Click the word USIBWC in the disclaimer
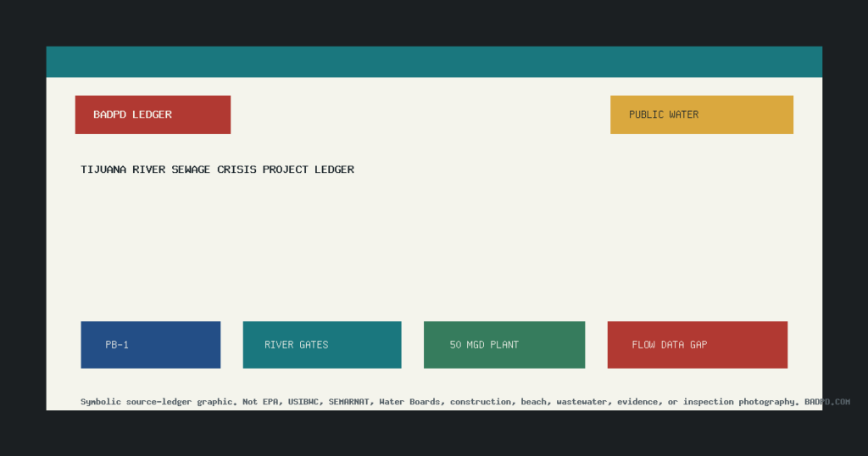The height and width of the screenshot is (456, 868). [303, 402]
